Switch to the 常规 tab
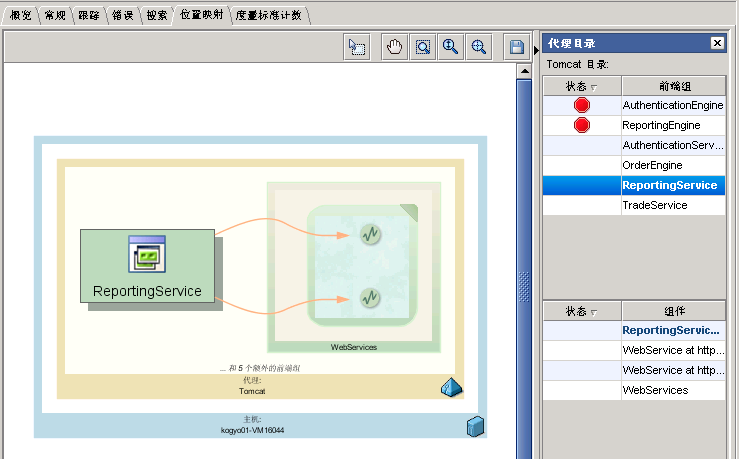The width and height of the screenshot is (739, 459). click(55, 15)
